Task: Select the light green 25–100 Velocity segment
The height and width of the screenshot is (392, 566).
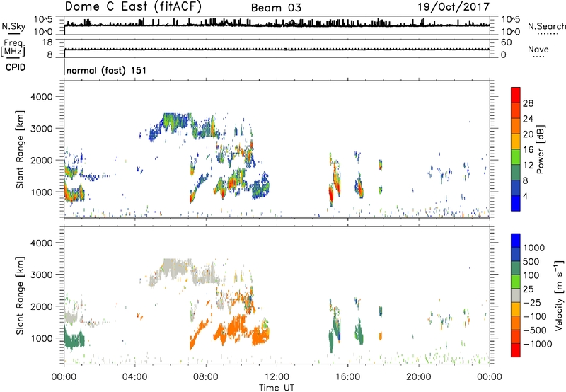Action: pyautogui.click(x=516, y=282)
